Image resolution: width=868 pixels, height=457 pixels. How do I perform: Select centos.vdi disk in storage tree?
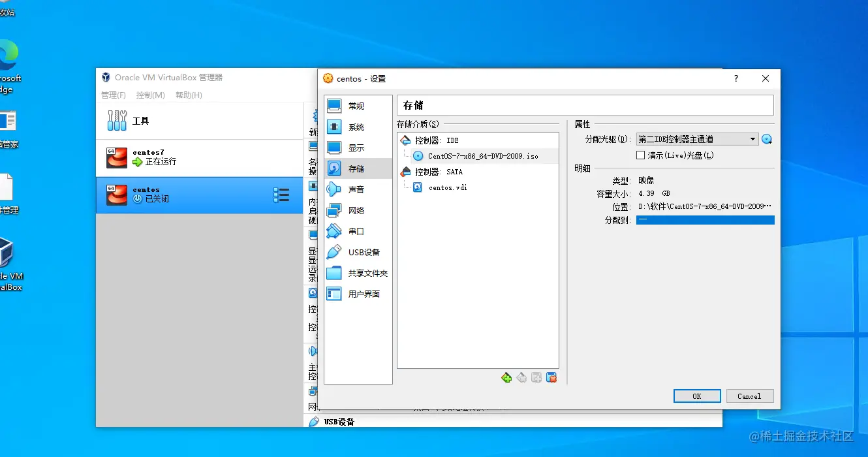tap(478, 187)
